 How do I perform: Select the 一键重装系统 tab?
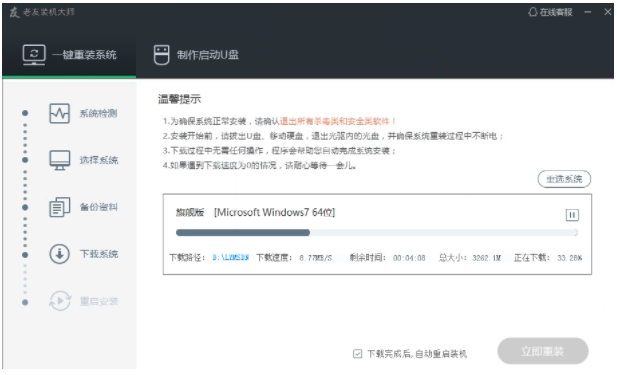click(x=69, y=55)
